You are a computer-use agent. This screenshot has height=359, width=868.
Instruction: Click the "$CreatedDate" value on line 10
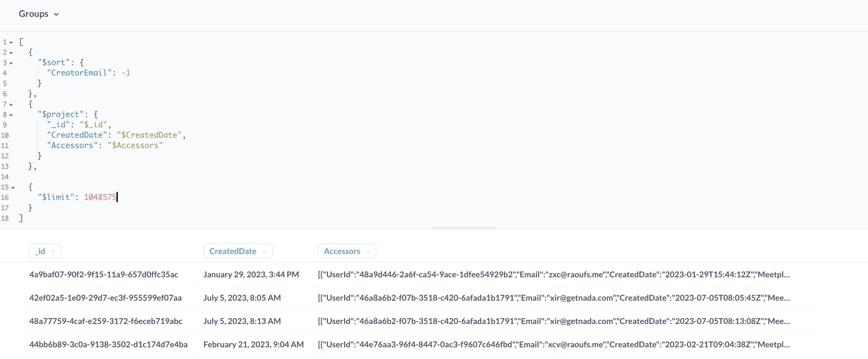(x=149, y=135)
